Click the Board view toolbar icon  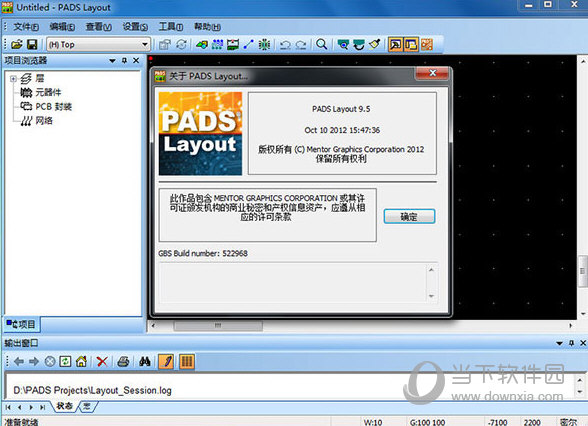343,45
